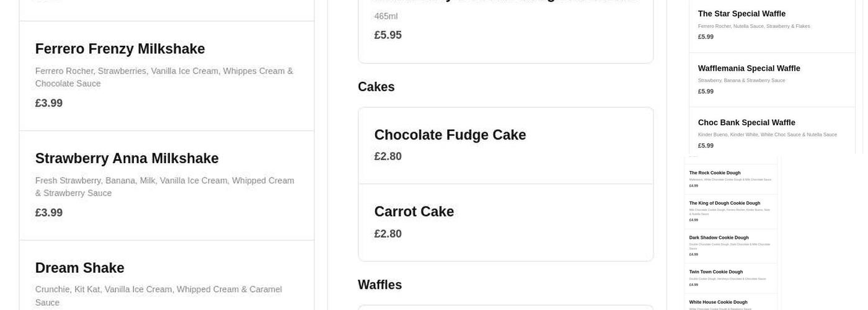
Task: Select the Carrot Cake item
Action: pyautogui.click(x=414, y=212)
